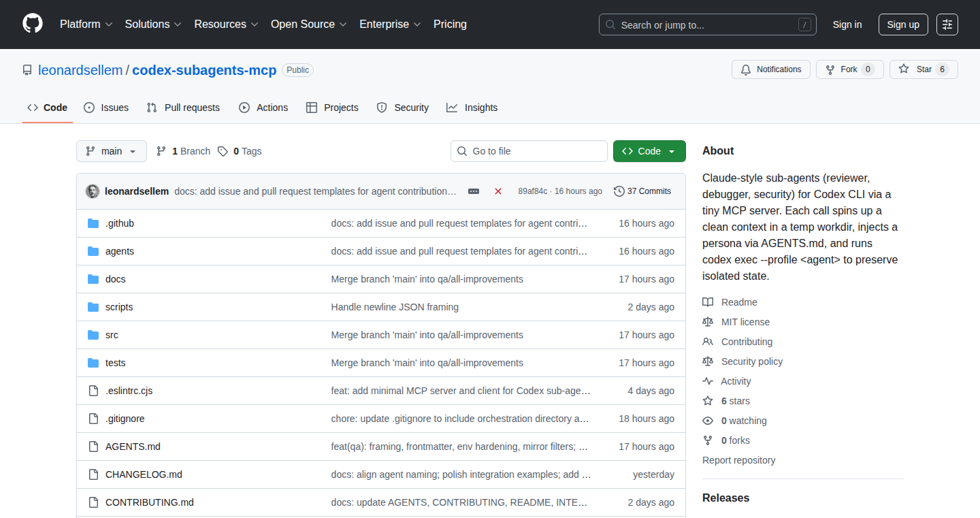Open codex-subagents-mcp repository link
Image resolution: width=980 pixels, height=518 pixels.
pyautogui.click(x=204, y=70)
